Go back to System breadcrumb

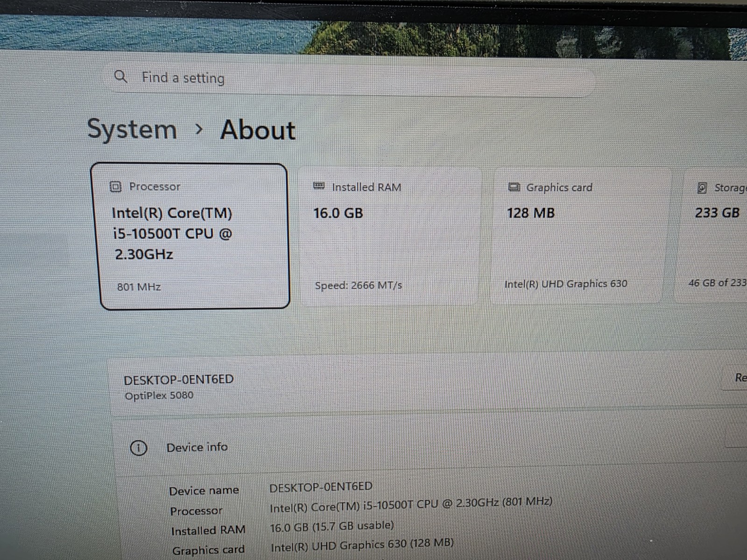pos(132,129)
